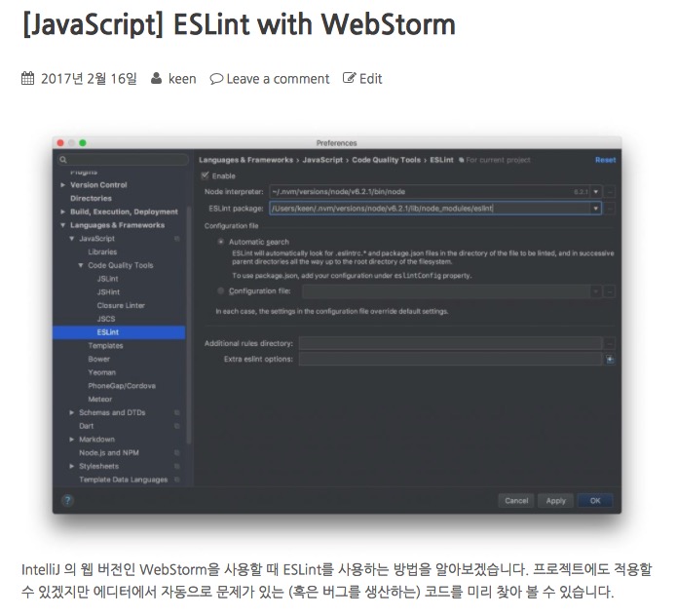The height and width of the screenshot is (616, 677).
Task: Expand the Version Control tree node
Action: click(x=63, y=185)
